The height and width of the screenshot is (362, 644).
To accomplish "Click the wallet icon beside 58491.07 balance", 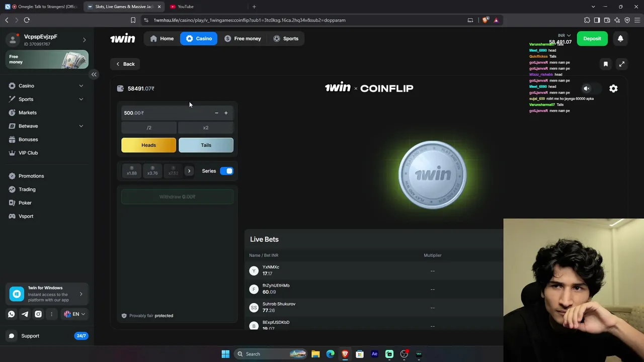I will (x=120, y=88).
